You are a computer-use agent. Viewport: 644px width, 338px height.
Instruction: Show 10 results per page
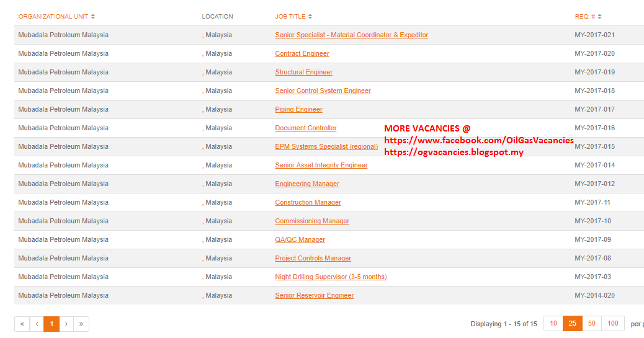click(553, 324)
